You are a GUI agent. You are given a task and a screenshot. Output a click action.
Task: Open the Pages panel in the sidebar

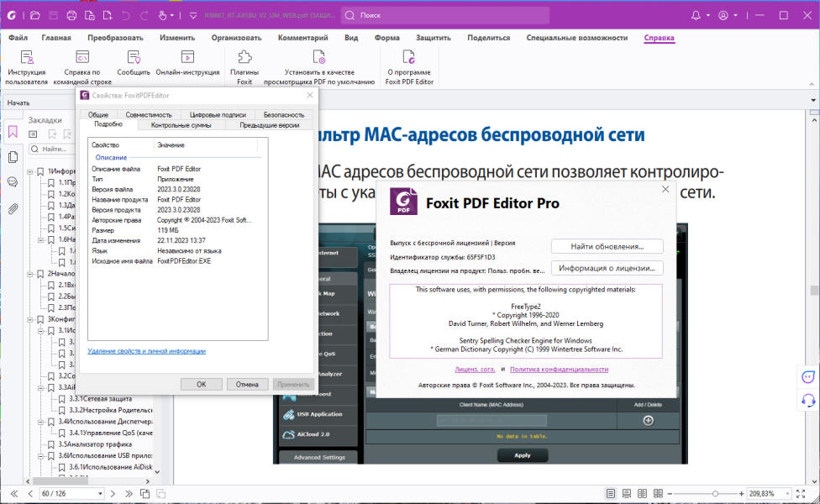[x=13, y=157]
